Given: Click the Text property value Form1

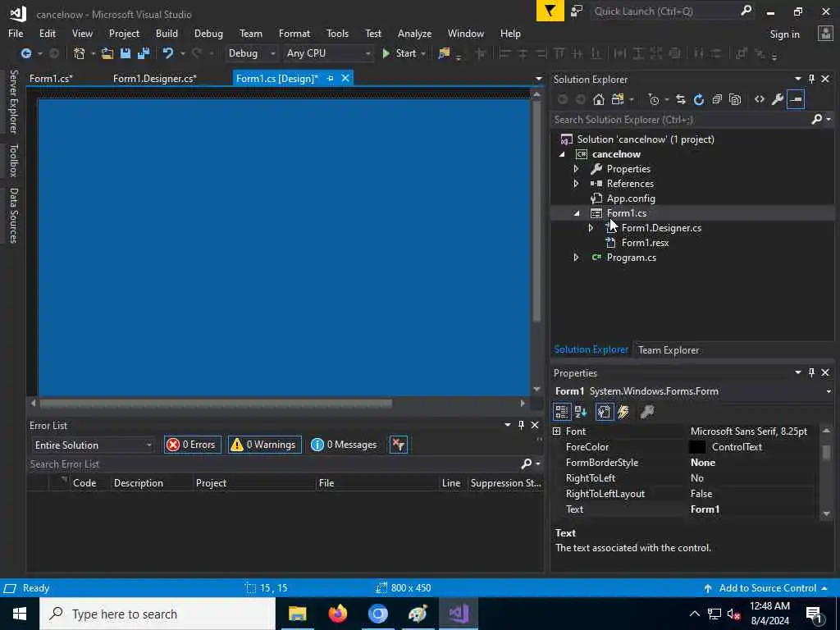Looking at the screenshot, I should tap(705, 509).
